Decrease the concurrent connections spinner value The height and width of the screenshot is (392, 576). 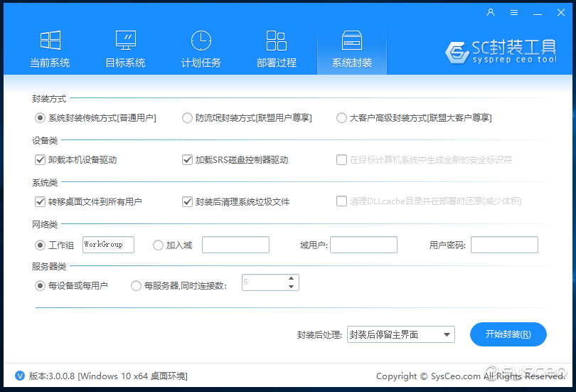[x=291, y=287]
